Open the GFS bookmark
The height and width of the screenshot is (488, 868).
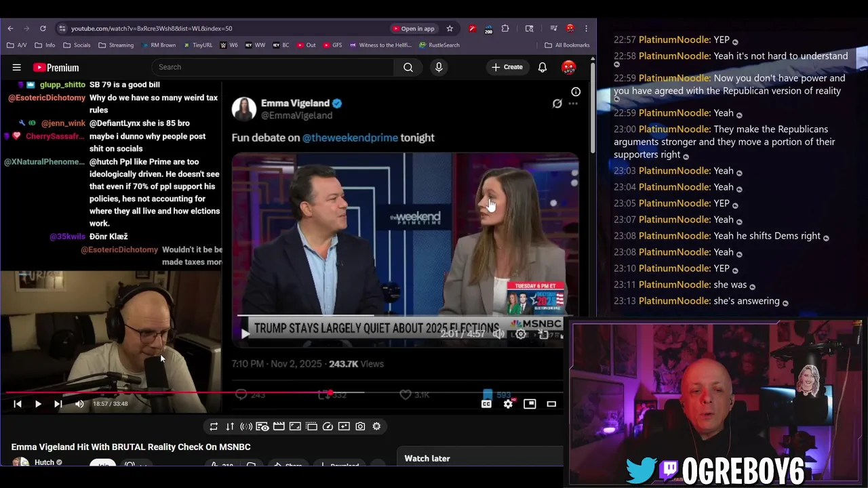point(332,45)
